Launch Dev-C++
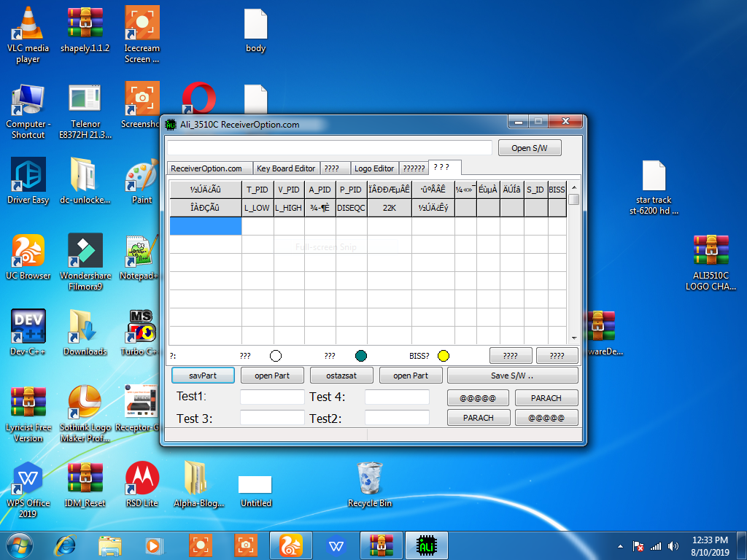 tap(28, 325)
